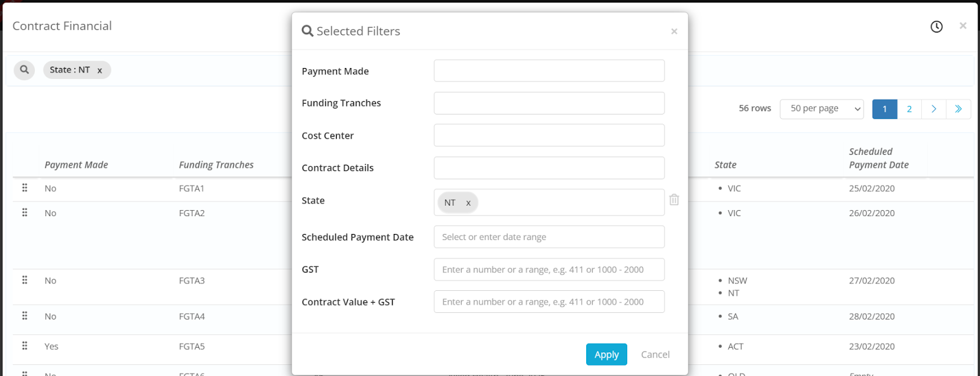Remove the NT tag via its x inside the modal
980x376 pixels.
coord(468,202)
